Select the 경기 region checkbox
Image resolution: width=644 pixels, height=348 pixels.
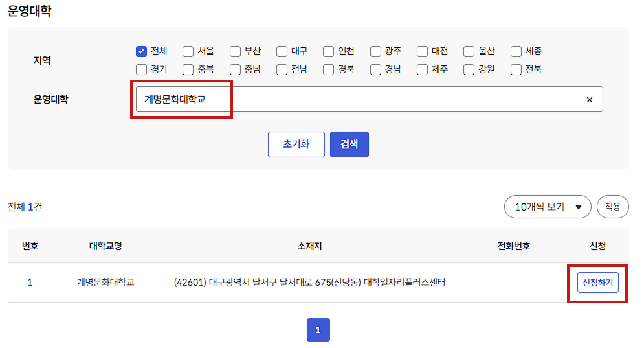pyautogui.click(x=141, y=69)
